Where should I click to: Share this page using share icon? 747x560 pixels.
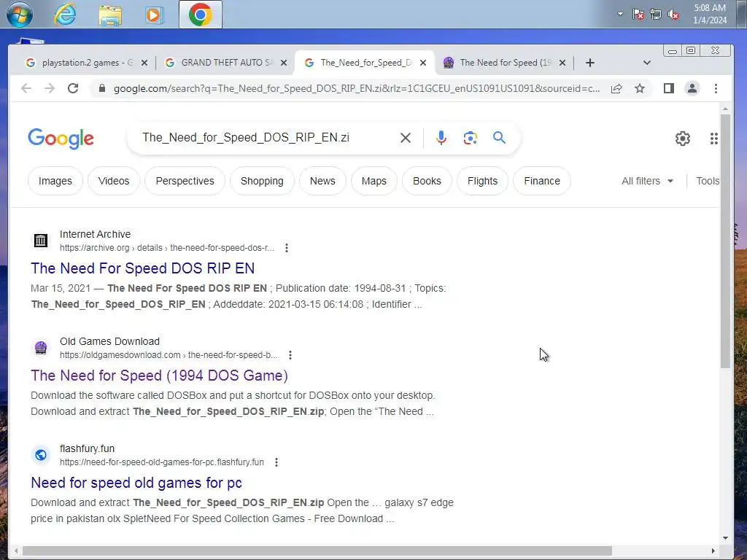[616, 88]
